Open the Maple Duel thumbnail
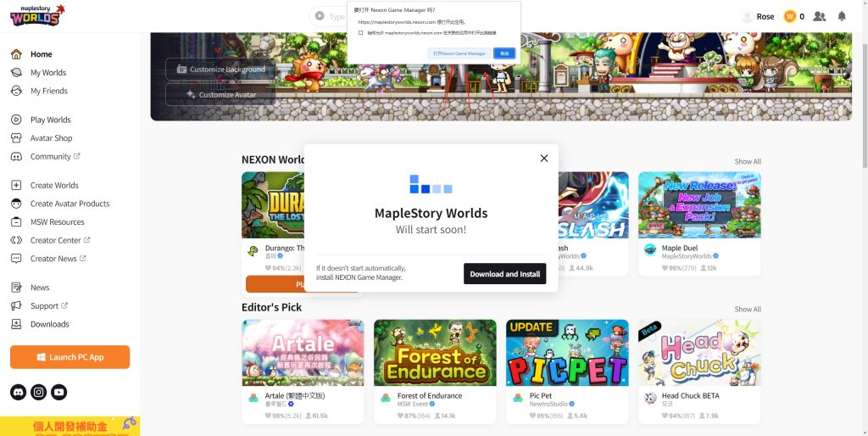The height and width of the screenshot is (436, 868). pyautogui.click(x=699, y=205)
